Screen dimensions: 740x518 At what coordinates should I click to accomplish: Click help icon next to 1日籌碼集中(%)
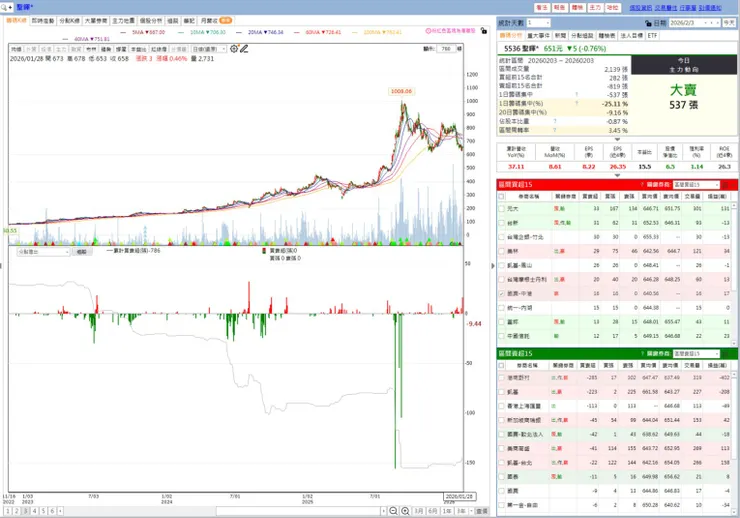tap(576, 103)
